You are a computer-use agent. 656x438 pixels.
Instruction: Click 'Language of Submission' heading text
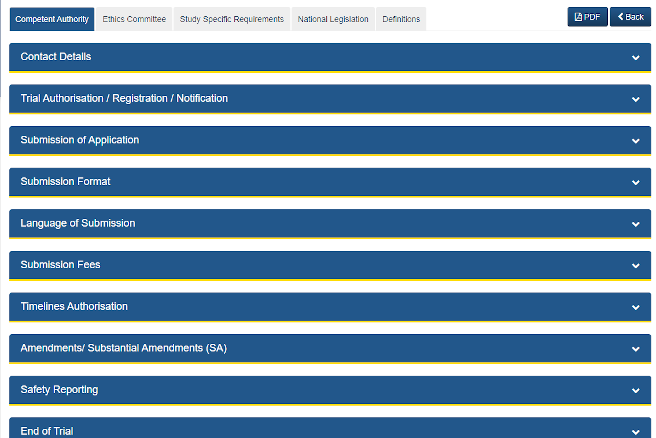(78, 223)
